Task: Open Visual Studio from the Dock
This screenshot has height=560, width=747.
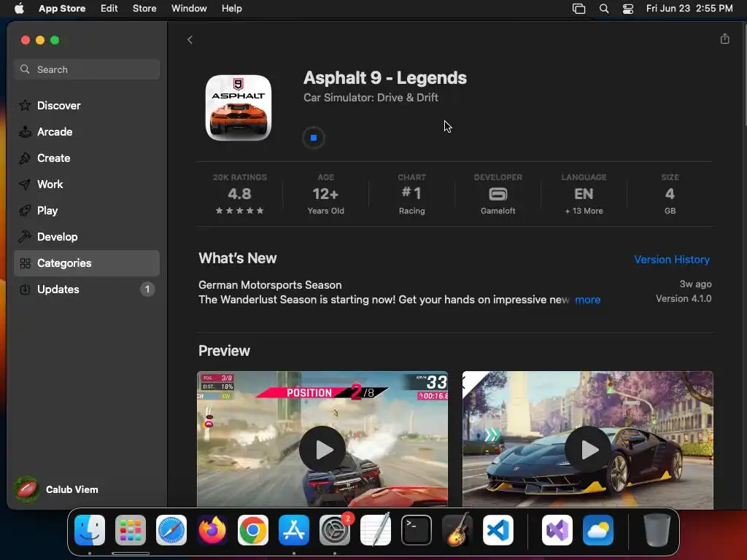Action: pyautogui.click(x=557, y=530)
